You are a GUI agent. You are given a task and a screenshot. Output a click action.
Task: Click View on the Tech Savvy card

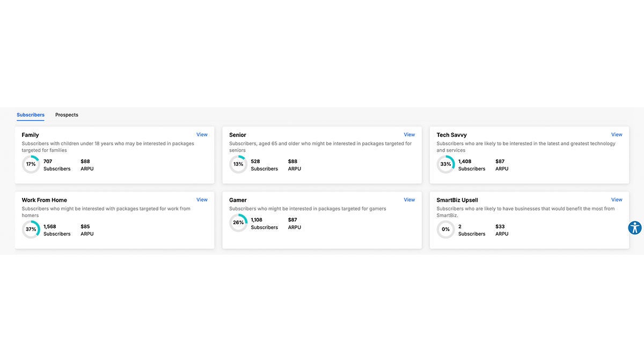click(x=616, y=135)
